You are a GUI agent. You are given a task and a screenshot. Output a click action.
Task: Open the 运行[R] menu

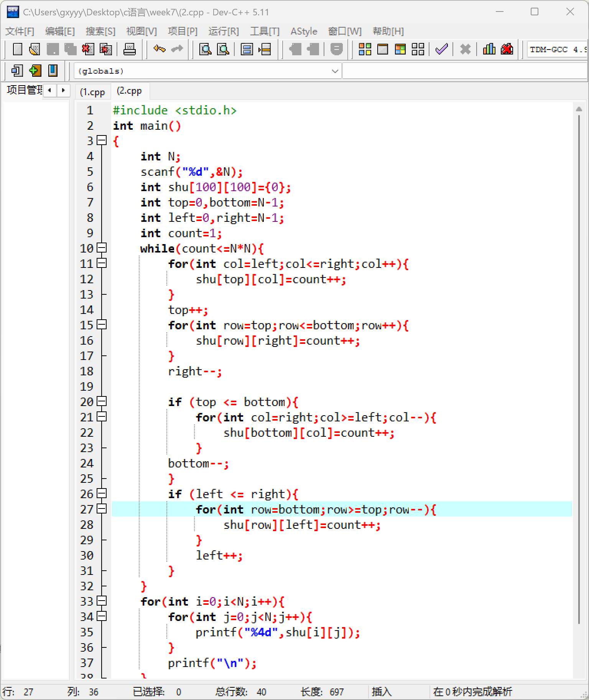point(224,31)
